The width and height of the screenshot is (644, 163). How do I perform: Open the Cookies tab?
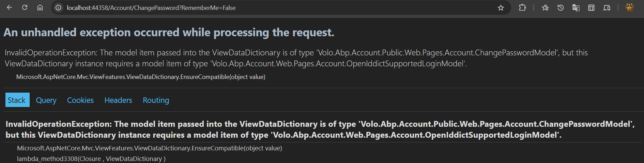click(80, 100)
